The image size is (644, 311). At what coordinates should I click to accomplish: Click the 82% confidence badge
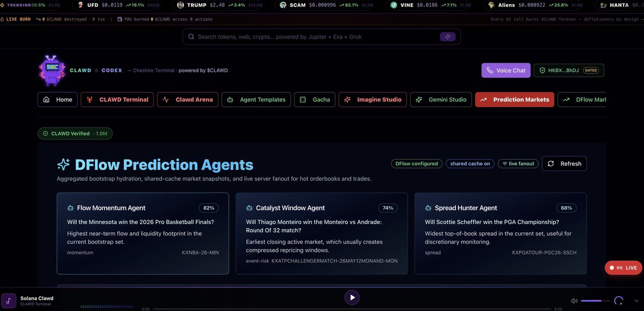click(209, 208)
